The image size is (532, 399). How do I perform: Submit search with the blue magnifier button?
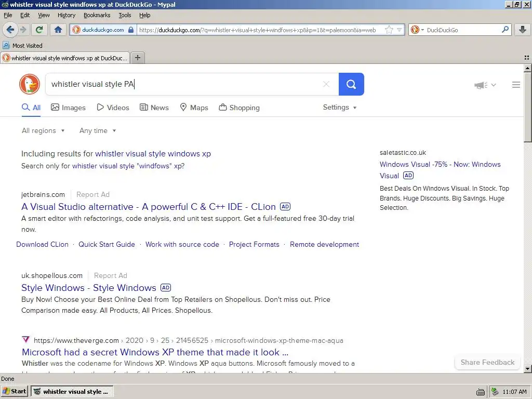coord(351,84)
